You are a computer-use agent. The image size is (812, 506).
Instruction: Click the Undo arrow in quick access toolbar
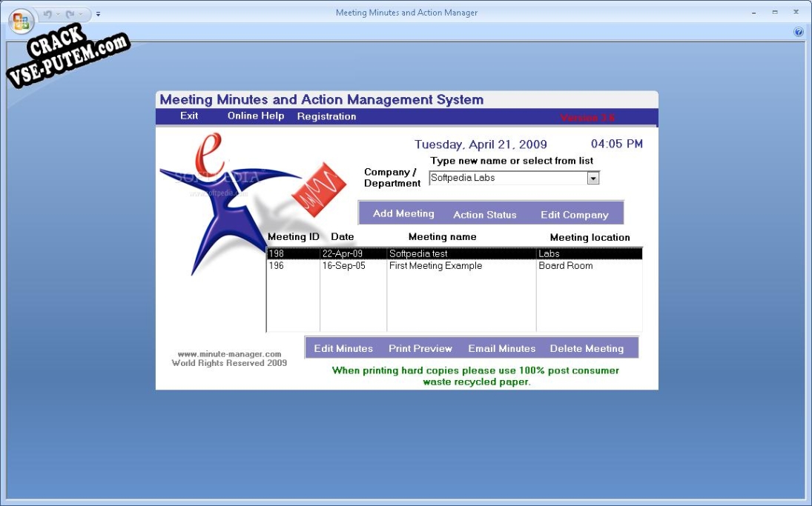click(47, 14)
